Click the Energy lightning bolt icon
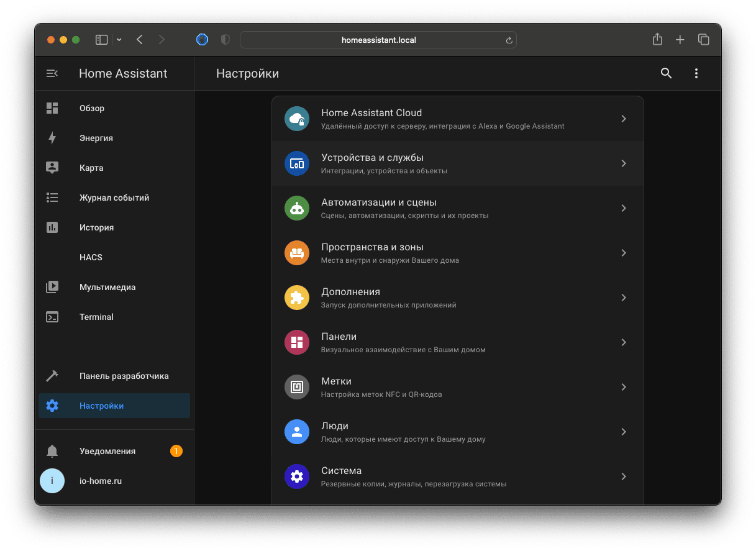 [x=52, y=138]
